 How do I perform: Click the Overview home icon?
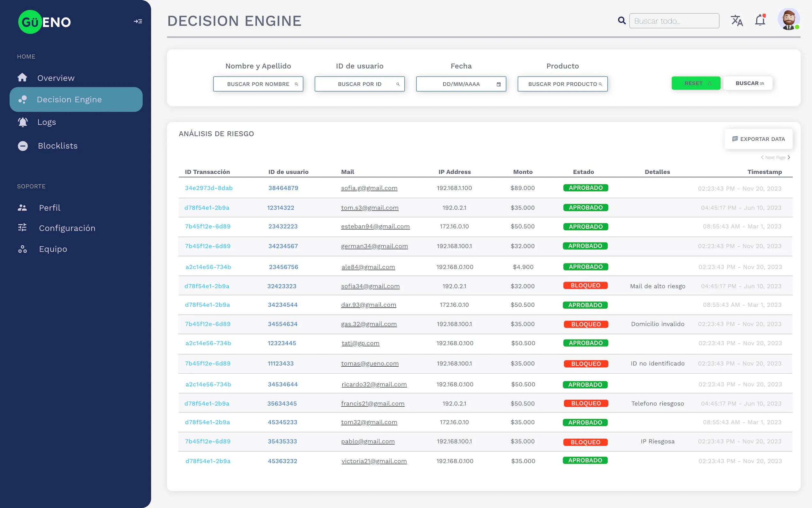tap(22, 78)
